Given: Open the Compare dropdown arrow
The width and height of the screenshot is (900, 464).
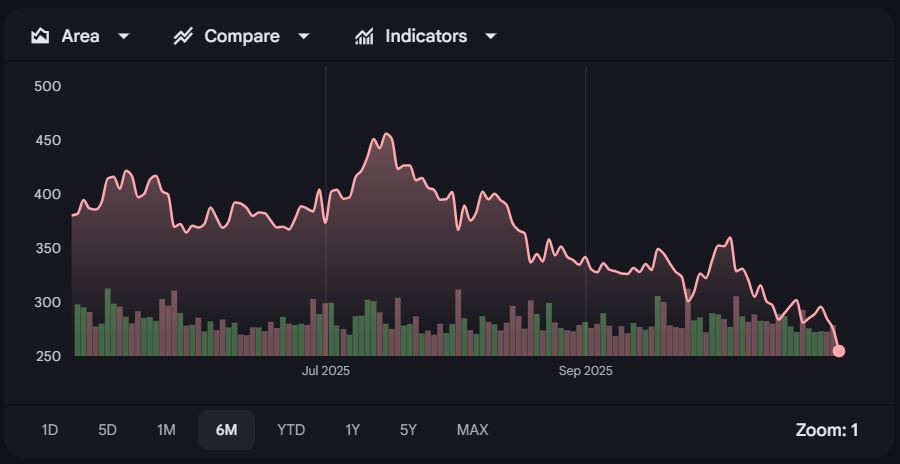Looking at the screenshot, I should [304, 36].
